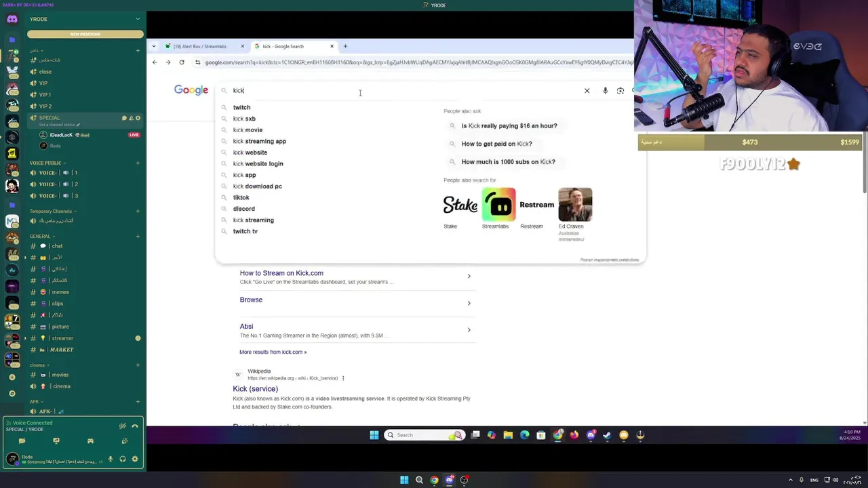Collapse the cinema category
This screenshot has height=488, width=868.
(x=39, y=365)
